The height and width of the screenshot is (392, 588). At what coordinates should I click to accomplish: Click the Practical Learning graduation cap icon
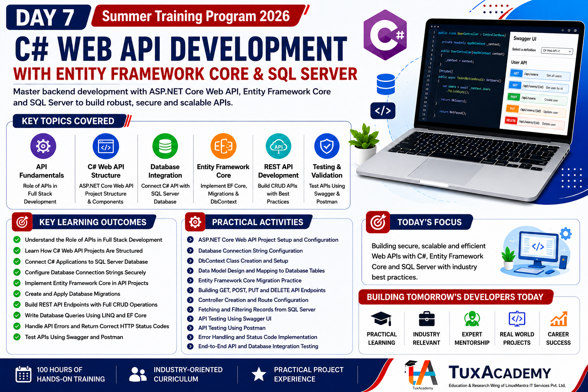381,318
